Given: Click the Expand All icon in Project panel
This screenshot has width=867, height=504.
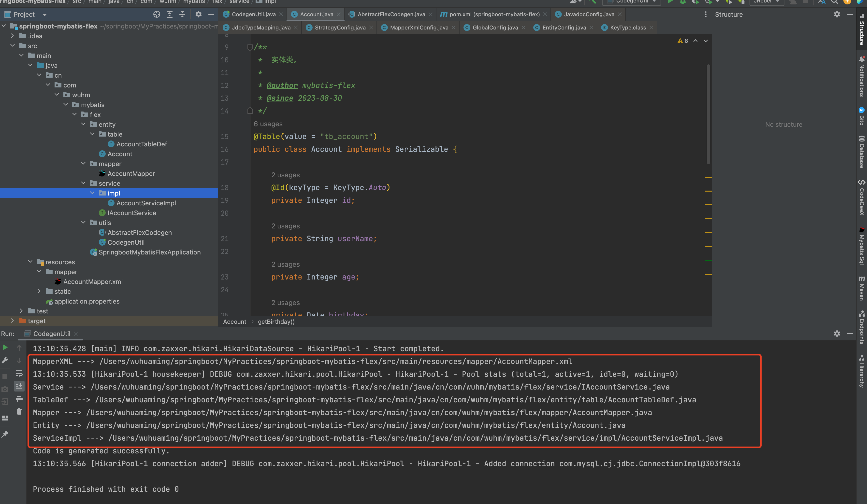Looking at the screenshot, I should point(170,14).
